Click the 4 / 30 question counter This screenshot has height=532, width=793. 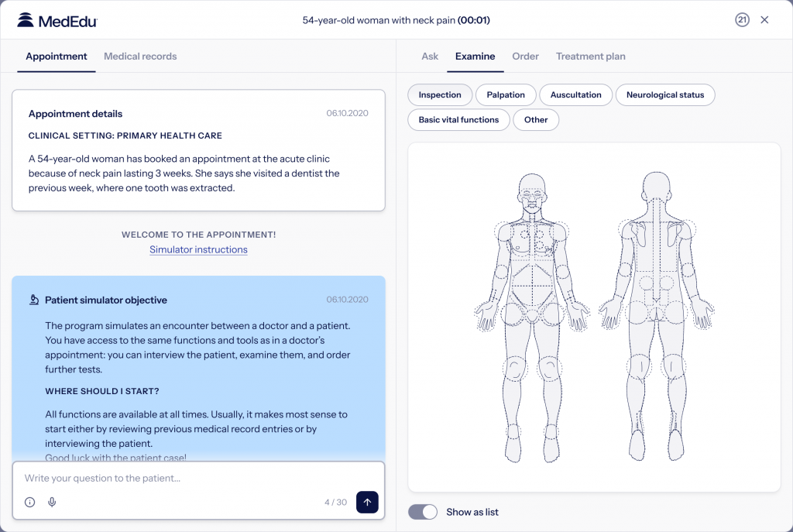pos(336,502)
